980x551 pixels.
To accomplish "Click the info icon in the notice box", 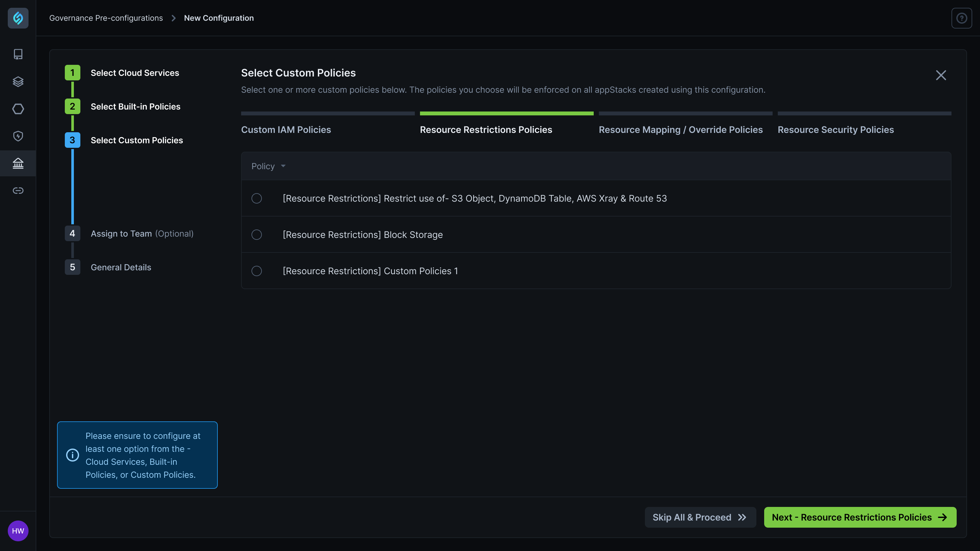I will pos(72,455).
